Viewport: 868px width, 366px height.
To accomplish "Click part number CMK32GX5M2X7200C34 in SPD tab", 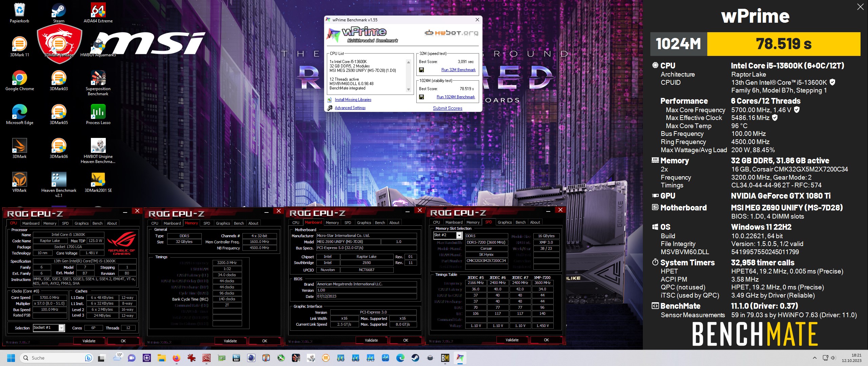I will 486,261.
